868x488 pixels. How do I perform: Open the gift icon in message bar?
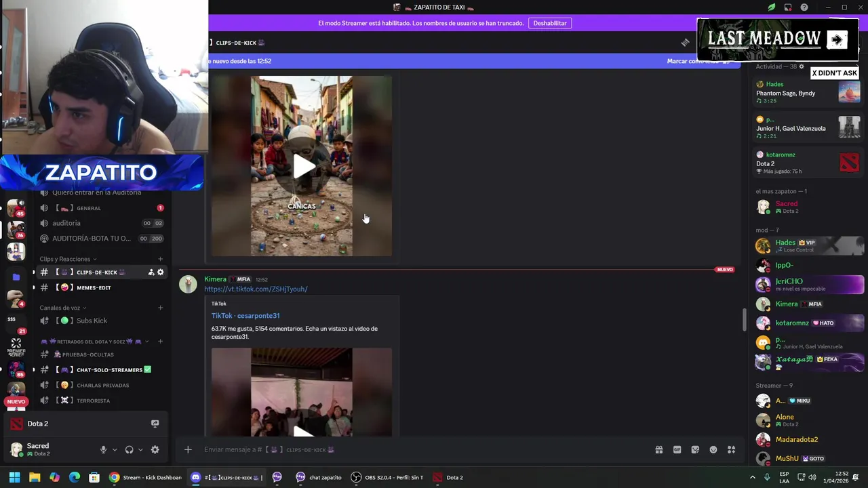click(x=658, y=449)
